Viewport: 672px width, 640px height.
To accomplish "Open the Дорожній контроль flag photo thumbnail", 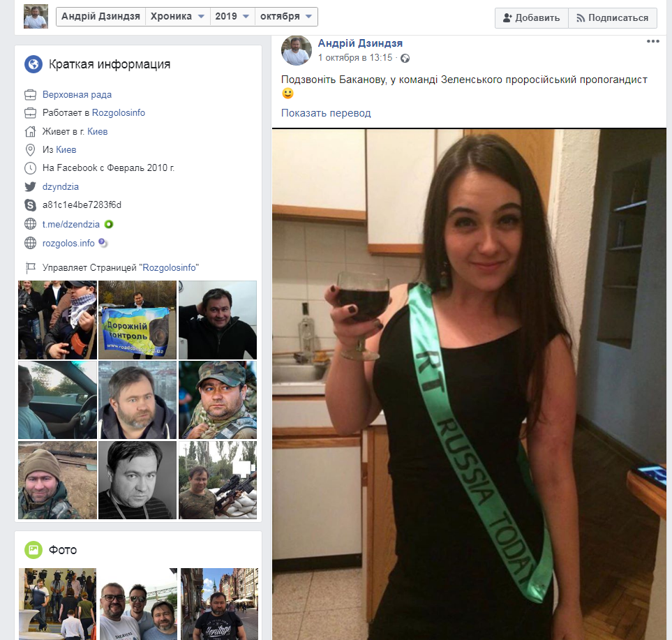I will point(137,320).
